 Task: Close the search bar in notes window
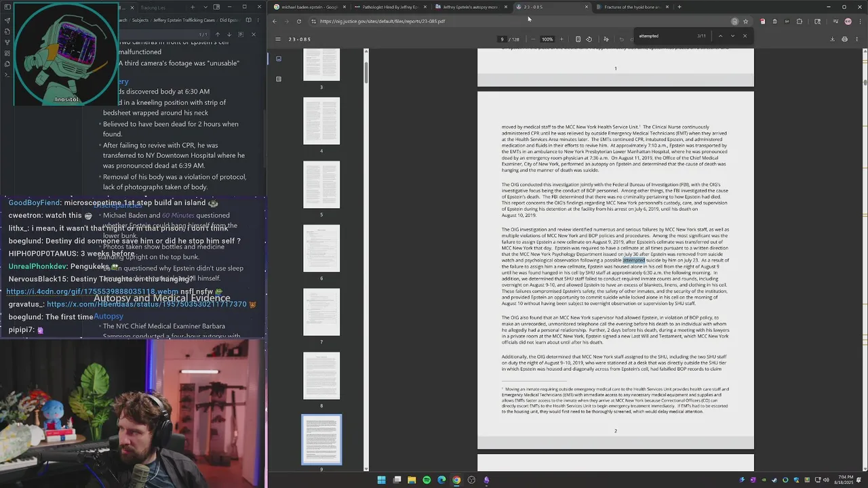pyautogui.click(x=254, y=35)
